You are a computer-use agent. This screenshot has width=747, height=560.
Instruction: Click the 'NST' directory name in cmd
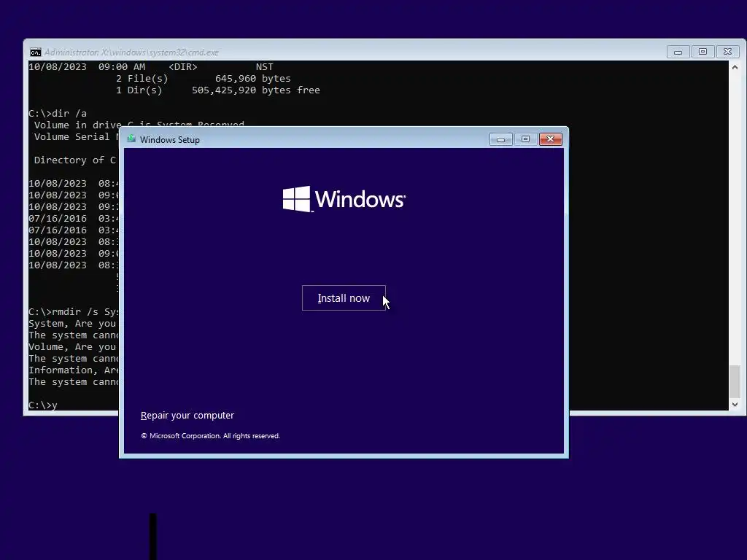(x=264, y=66)
